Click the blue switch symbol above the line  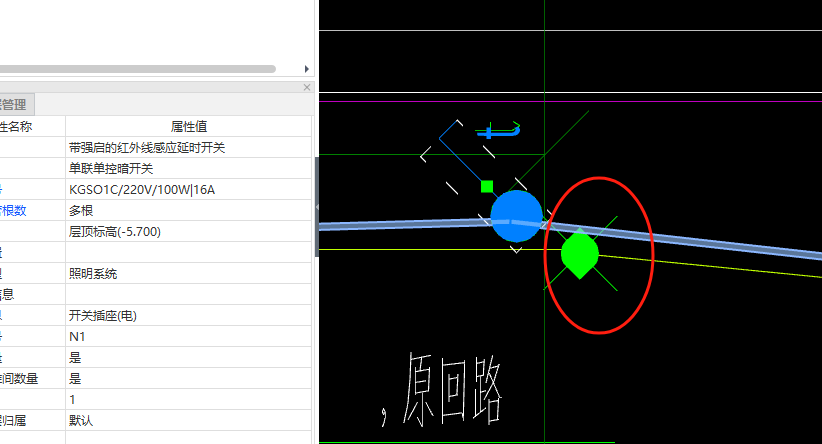coord(498,130)
